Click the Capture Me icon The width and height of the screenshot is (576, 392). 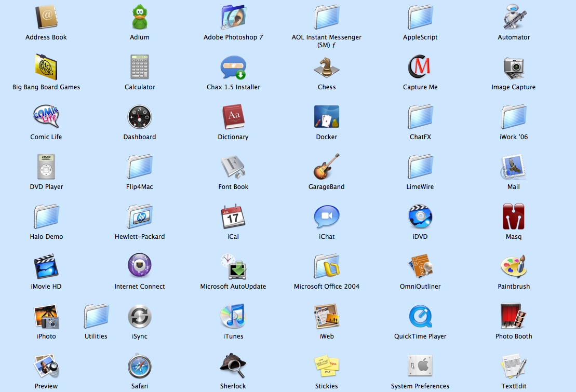[420, 67]
